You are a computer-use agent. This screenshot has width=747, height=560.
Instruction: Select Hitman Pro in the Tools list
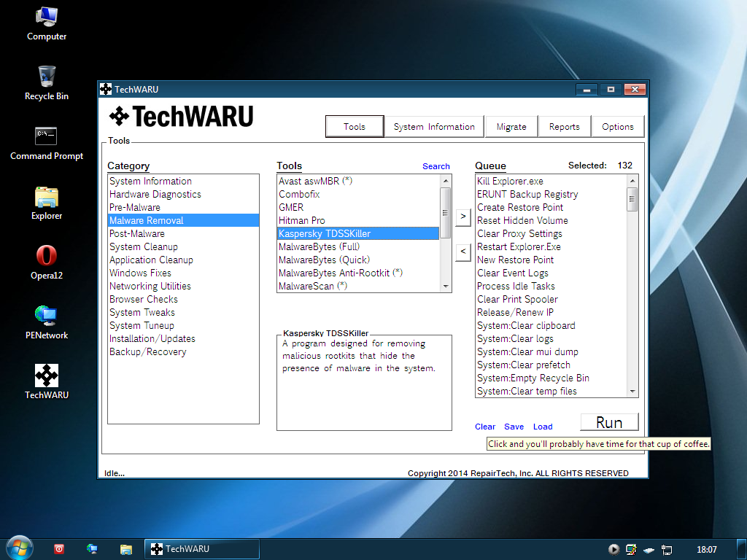pos(358,220)
